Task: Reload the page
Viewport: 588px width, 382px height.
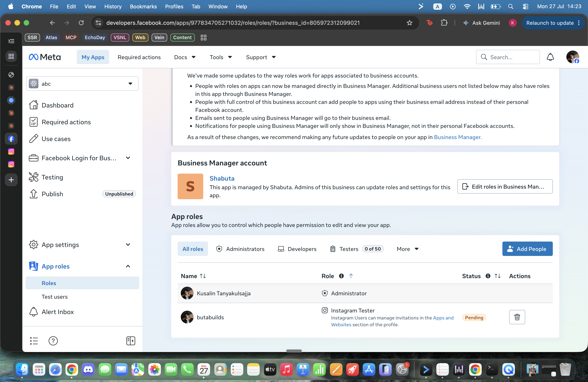Action: (81, 23)
